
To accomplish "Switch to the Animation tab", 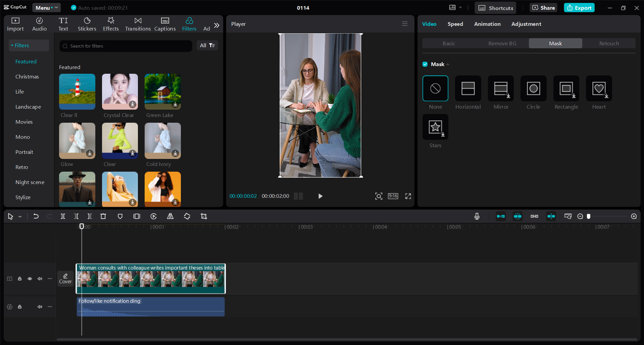I will (487, 24).
